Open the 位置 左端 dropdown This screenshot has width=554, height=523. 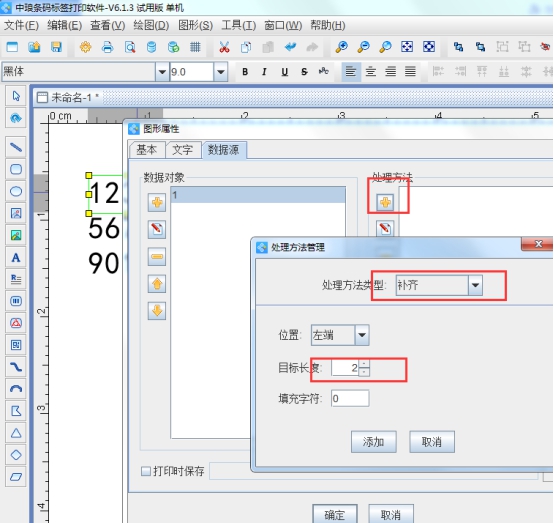(x=362, y=335)
